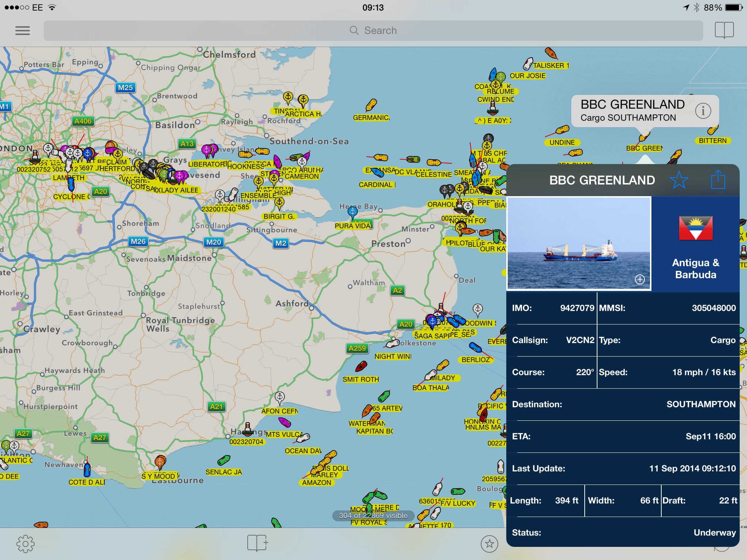Viewport: 747px width, 560px height.
Task: Select the OCEAN DAWN vessel label
Action: [x=303, y=451]
